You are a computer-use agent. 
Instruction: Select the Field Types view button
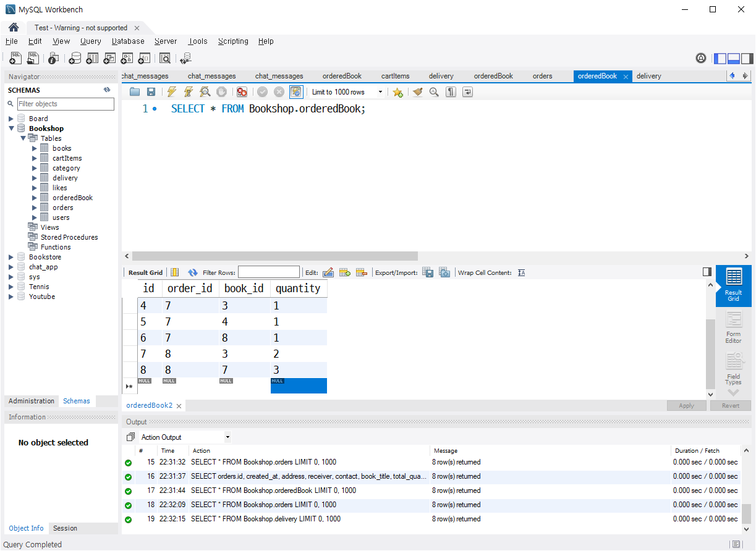(734, 369)
